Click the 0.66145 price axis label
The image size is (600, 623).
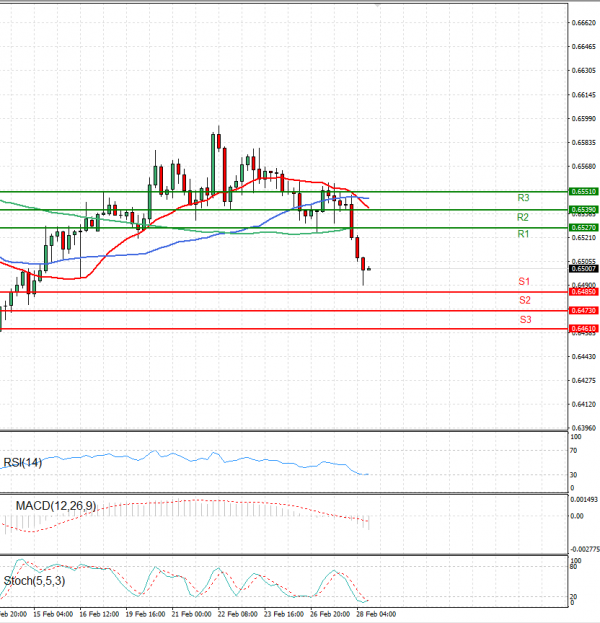pyautogui.click(x=584, y=95)
